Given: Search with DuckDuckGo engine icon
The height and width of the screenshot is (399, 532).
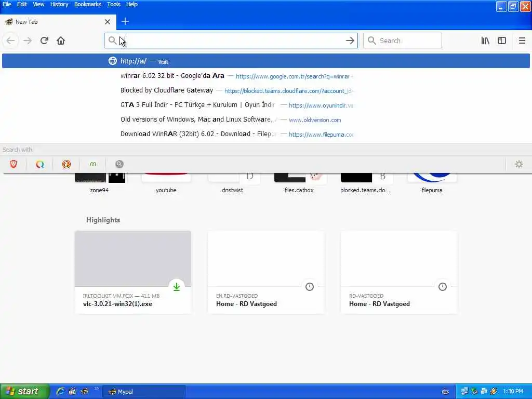Looking at the screenshot, I should (x=66, y=164).
